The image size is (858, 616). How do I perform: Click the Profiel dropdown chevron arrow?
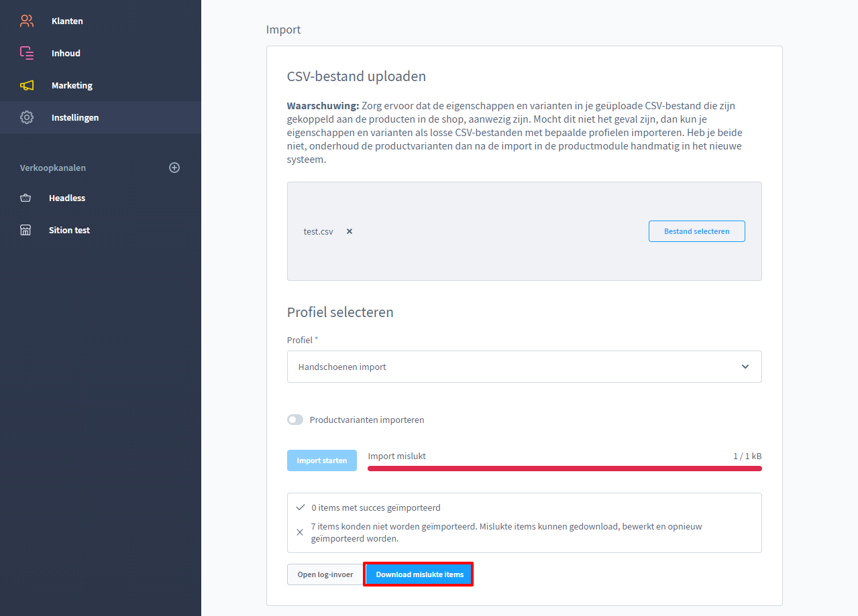(745, 367)
